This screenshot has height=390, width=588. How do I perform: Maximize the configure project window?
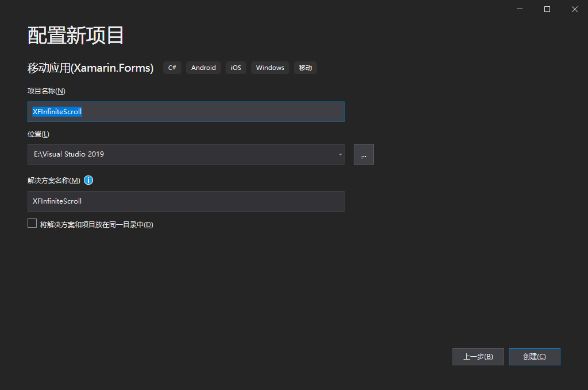(547, 9)
